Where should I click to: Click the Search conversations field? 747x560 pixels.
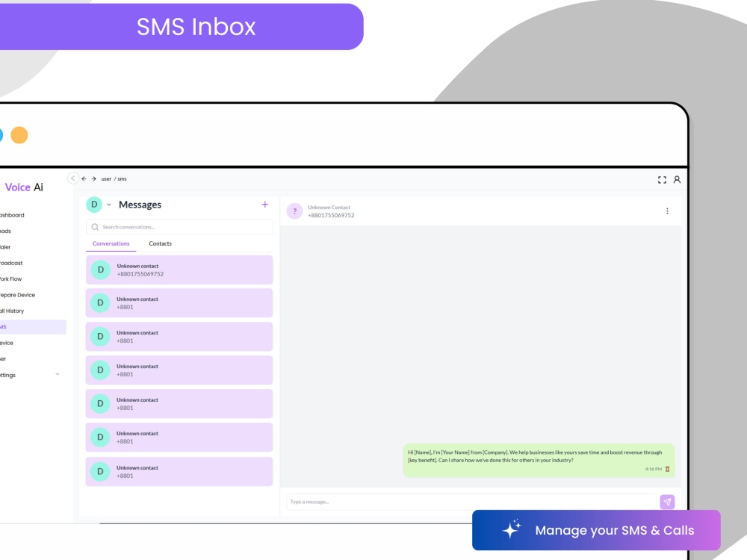pos(179,227)
